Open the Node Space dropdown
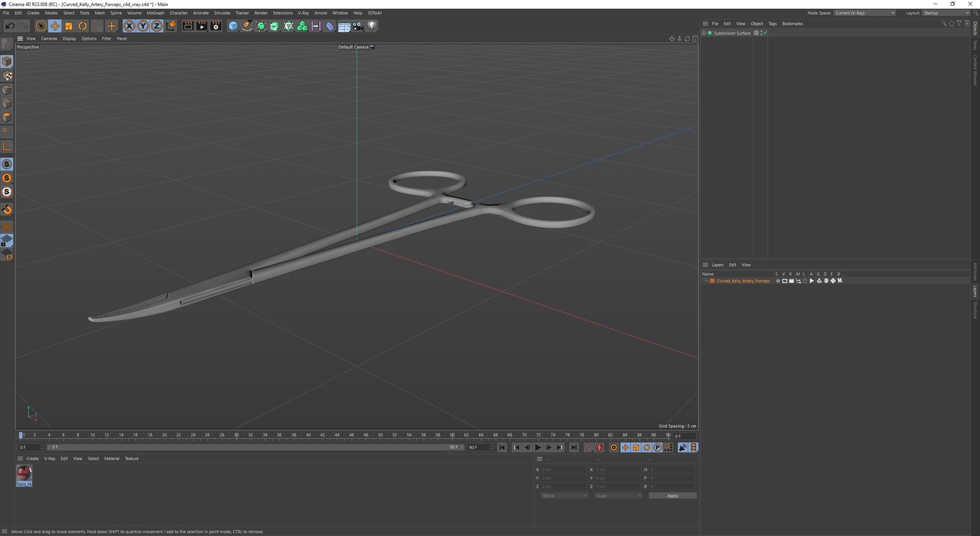The height and width of the screenshot is (536, 980). pyautogui.click(x=865, y=13)
